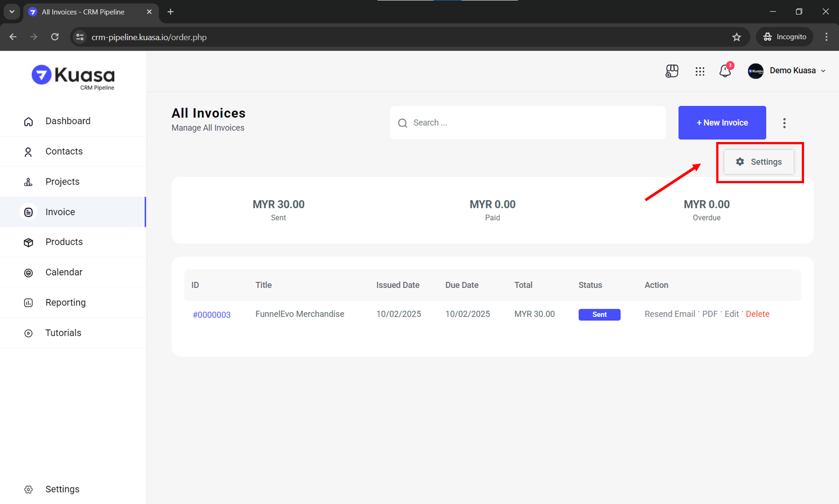This screenshot has width=839, height=504.
Task: Open the three-dot invoice options menu
Action: coord(784,123)
